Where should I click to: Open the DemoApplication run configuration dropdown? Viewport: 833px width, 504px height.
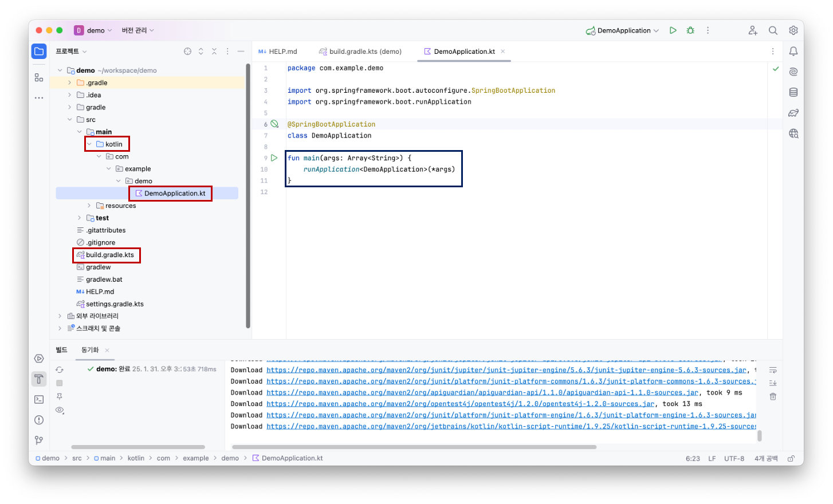coord(623,30)
